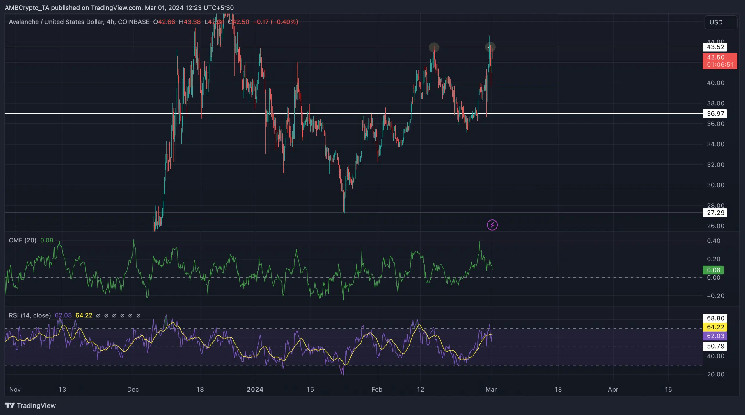Image resolution: width=745 pixels, height=415 pixels.
Task: Click the 36.97 horizontal line price label
Action: click(714, 114)
